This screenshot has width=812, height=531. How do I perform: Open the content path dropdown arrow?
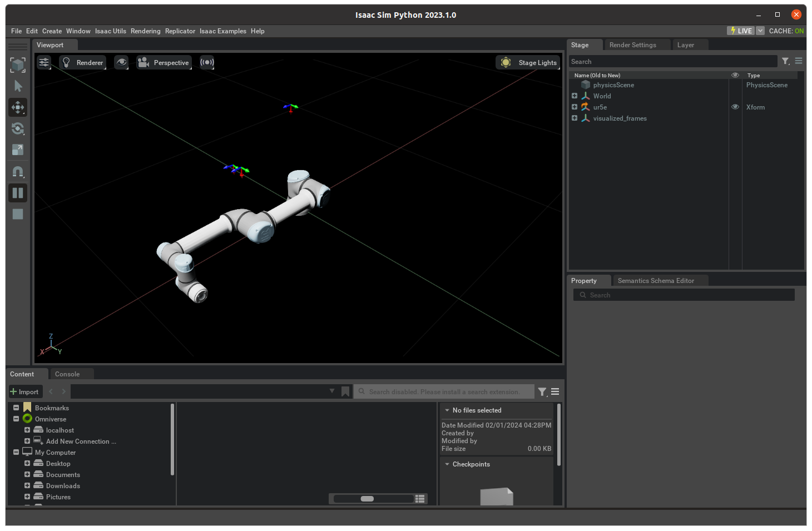pyautogui.click(x=332, y=391)
